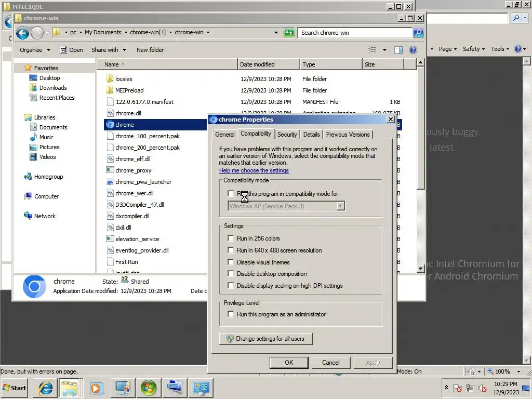This screenshot has height=399, width=532.
Task: Select the chrome_proxy application icon
Action: [110, 170]
